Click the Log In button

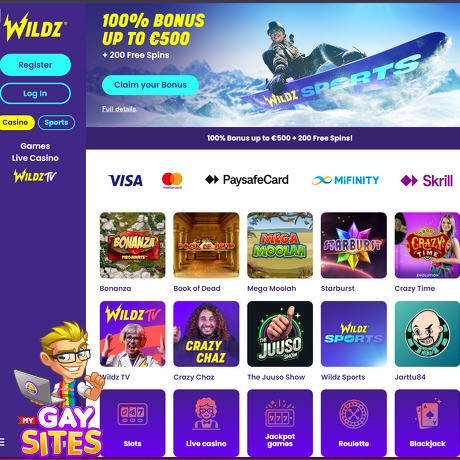(35, 93)
